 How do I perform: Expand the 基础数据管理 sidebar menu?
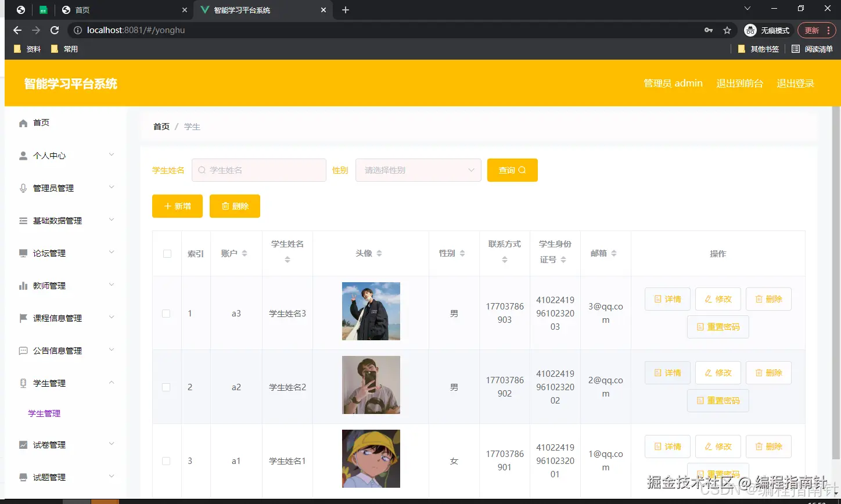112,219
